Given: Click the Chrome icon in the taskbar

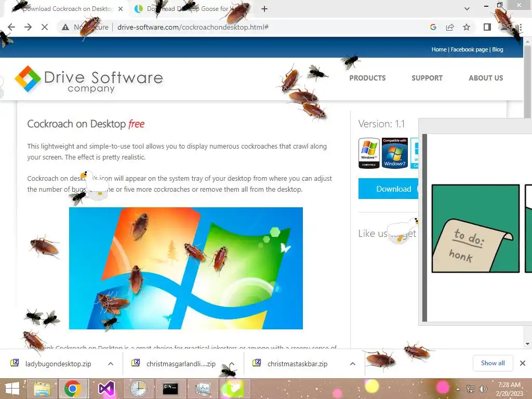Looking at the screenshot, I should point(73,389).
